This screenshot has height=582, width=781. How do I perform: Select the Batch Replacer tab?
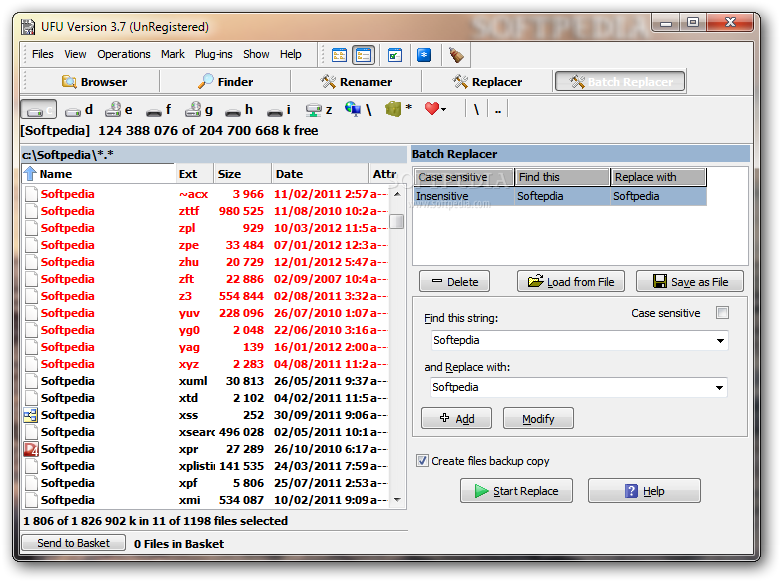click(x=620, y=82)
